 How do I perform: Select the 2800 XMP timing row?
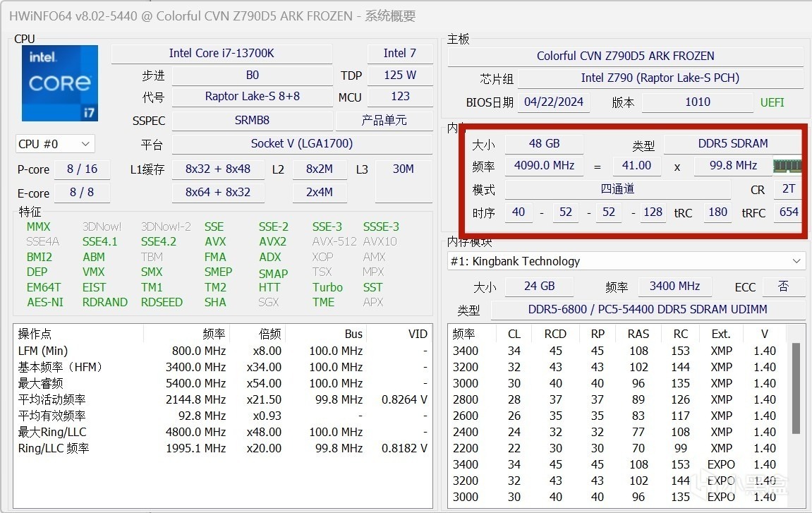coord(618,400)
